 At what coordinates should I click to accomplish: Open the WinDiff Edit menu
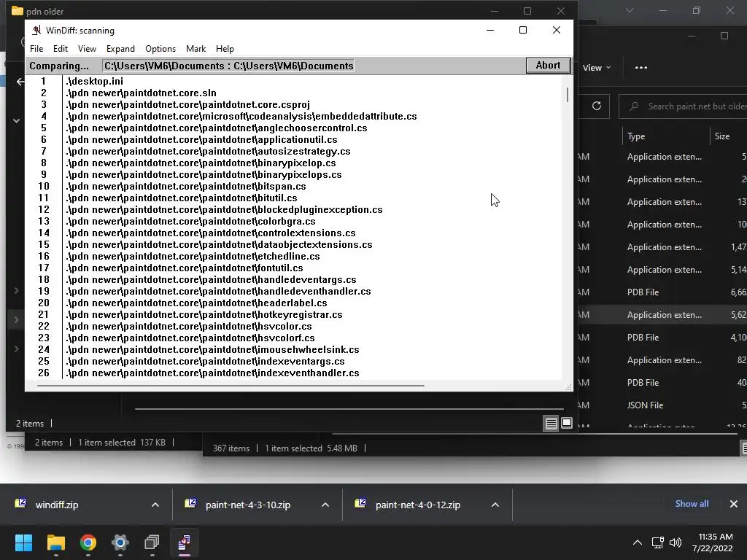61,49
